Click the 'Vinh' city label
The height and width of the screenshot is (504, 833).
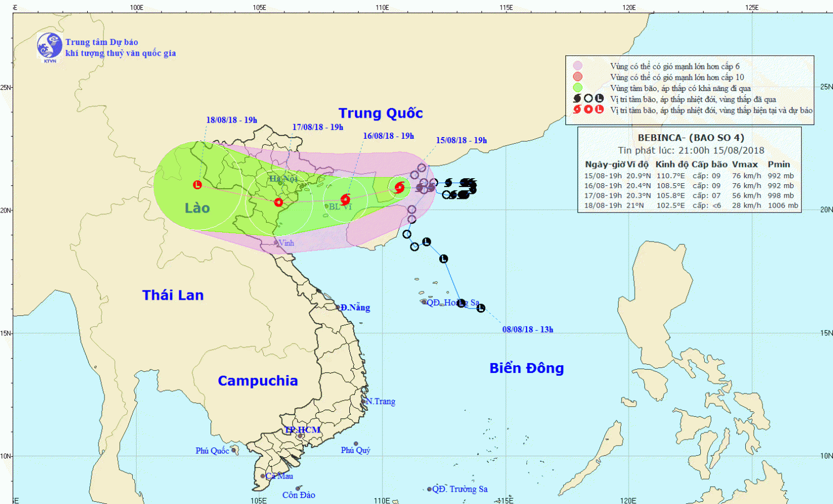pyautogui.click(x=286, y=243)
